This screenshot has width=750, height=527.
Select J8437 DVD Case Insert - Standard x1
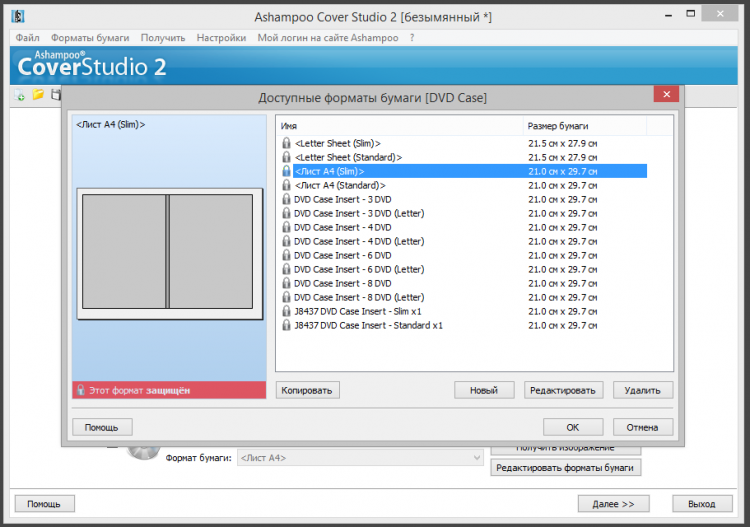pyautogui.click(x=368, y=325)
